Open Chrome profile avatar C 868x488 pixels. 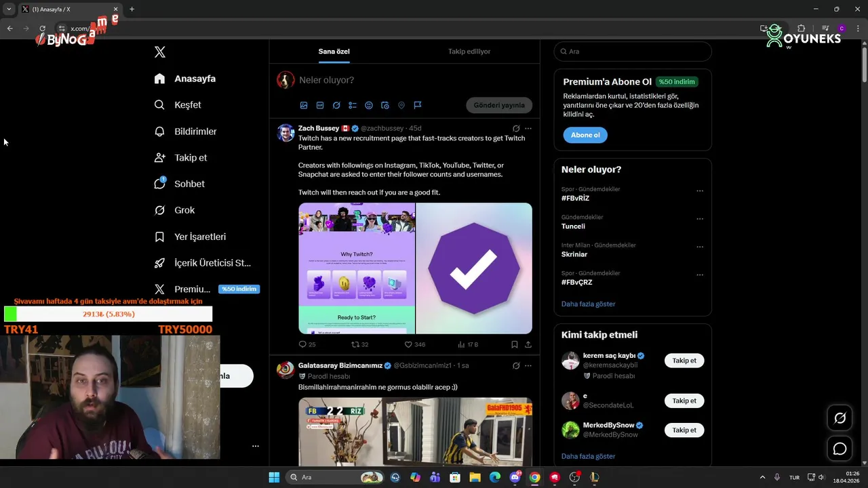[842, 28]
